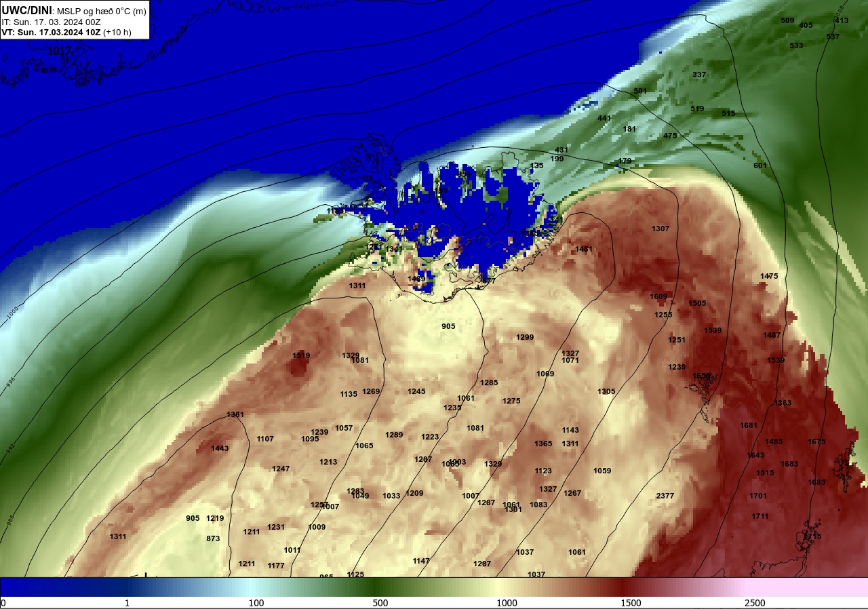This screenshot has width=868, height=609.
Task: Click the 1059 value label
Action: (x=602, y=471)
